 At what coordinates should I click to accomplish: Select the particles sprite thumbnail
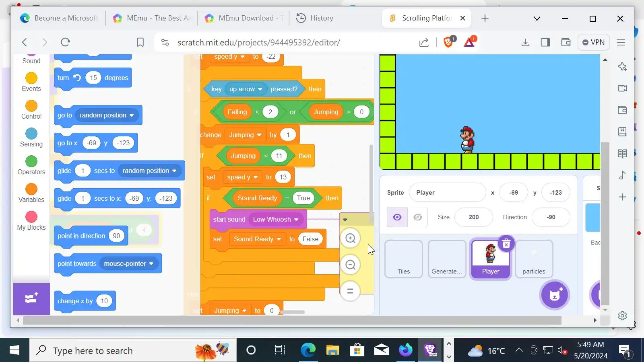click(534, 259)
